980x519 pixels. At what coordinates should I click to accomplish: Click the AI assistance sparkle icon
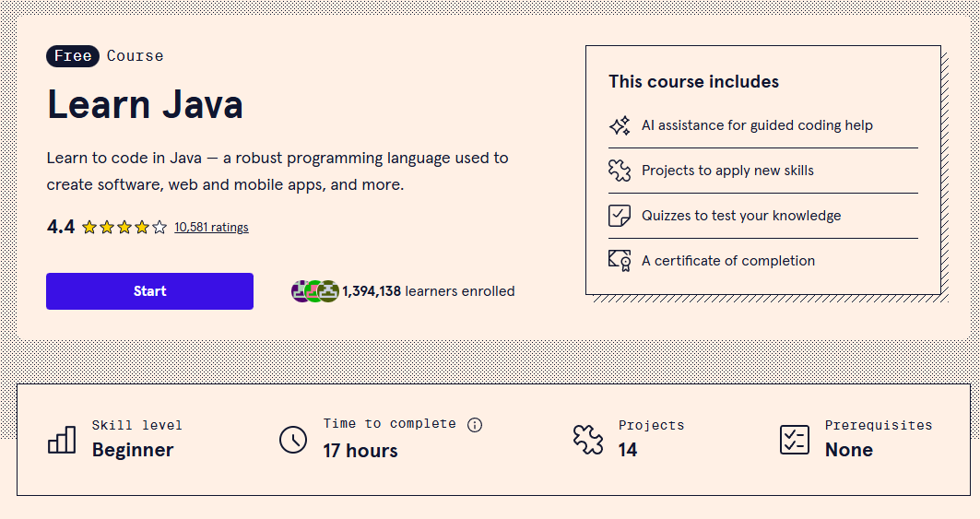point(620,125)
